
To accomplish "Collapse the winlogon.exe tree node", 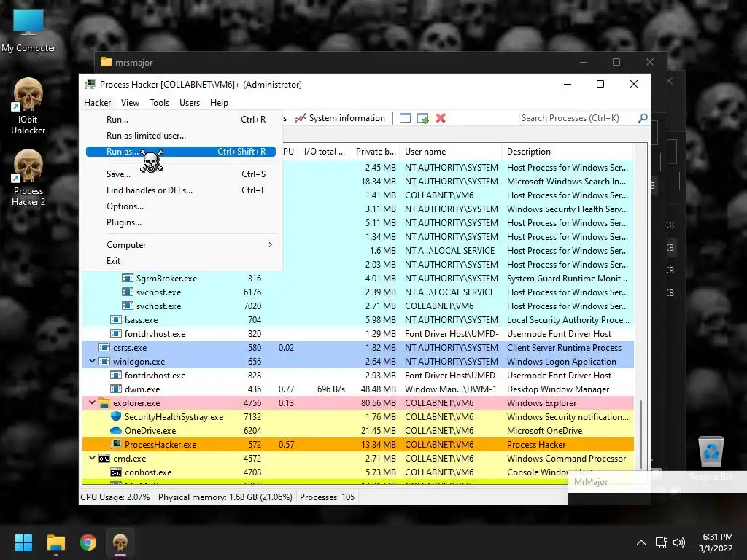I will [x=93, y=362].
